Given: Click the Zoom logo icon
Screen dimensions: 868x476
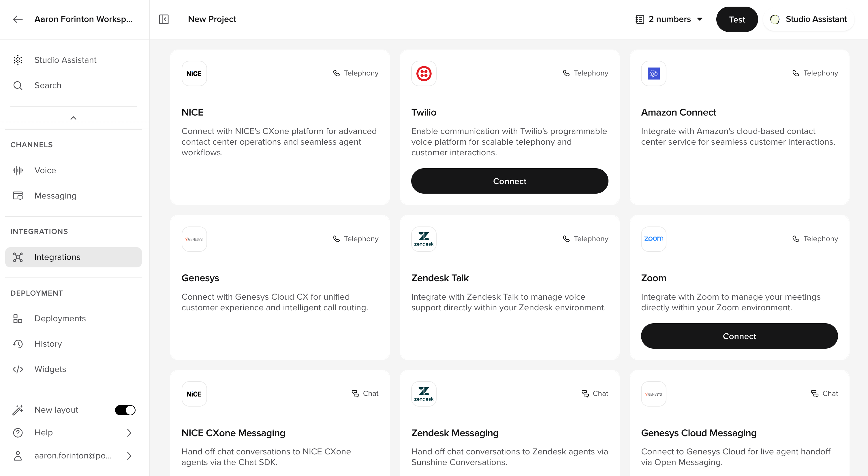Looking at the screenshot, I should pyautogui.click(x=653, y=239).
